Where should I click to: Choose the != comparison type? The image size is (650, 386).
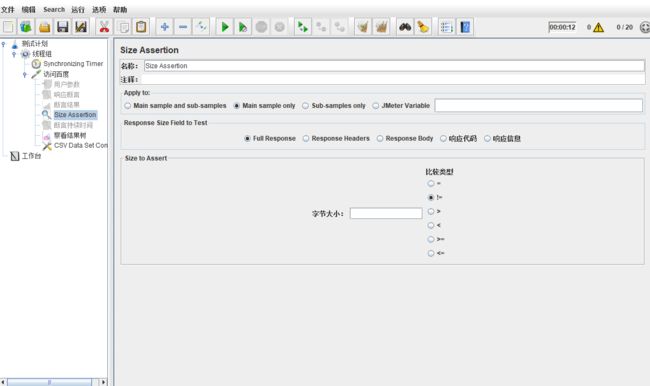[x=431, y=197]
